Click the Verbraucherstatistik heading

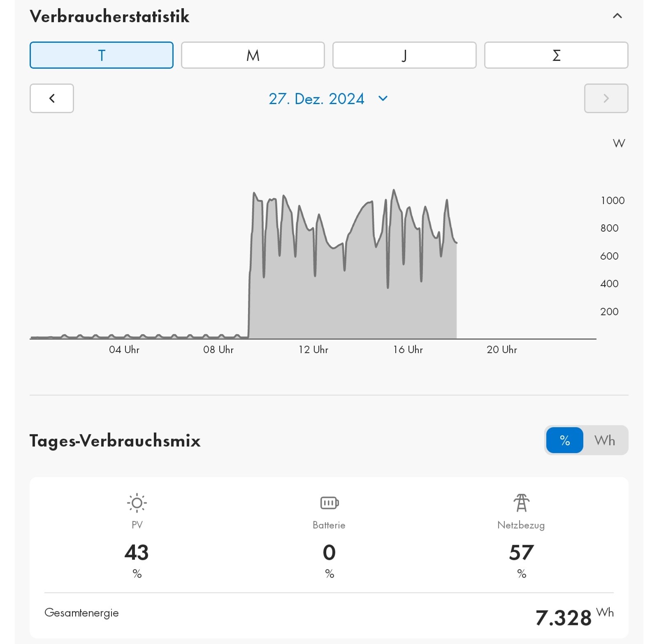(110, 16)
